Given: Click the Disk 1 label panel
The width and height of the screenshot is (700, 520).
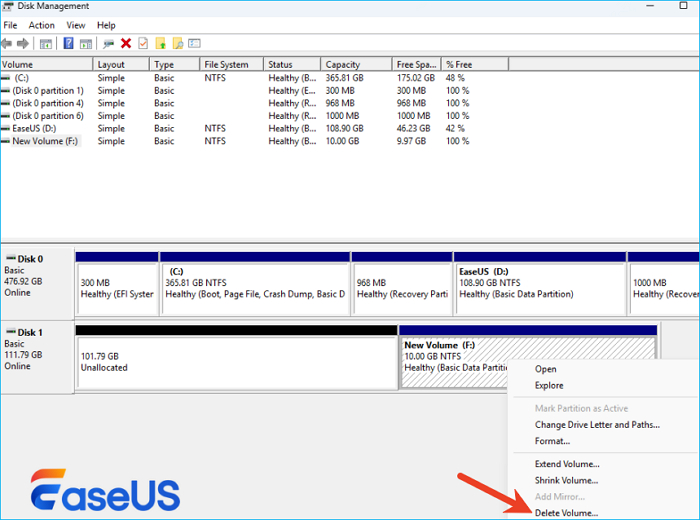Looking at the screenshot, I should (37, 357).
